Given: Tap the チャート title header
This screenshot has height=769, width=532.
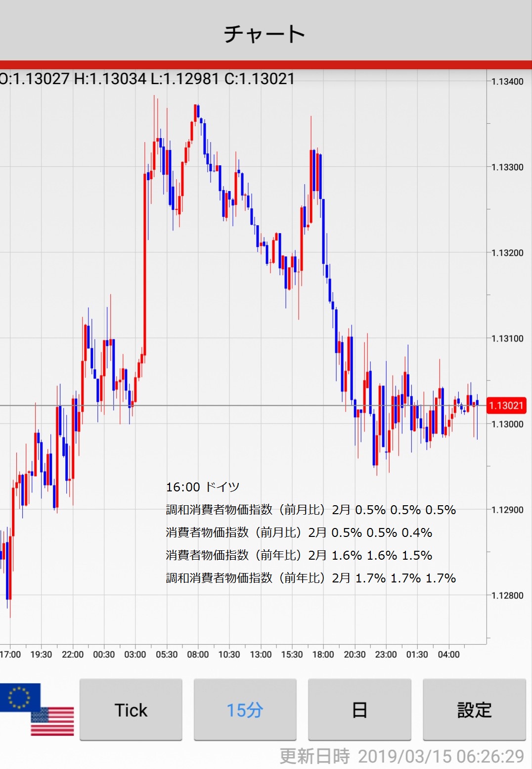Looking at the screenshot, I should [x=265, y=34].
